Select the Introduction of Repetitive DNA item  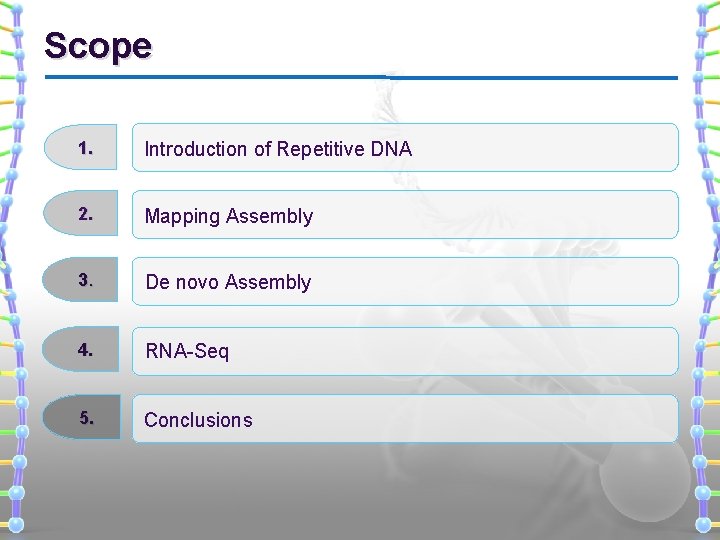coord(278,149)
